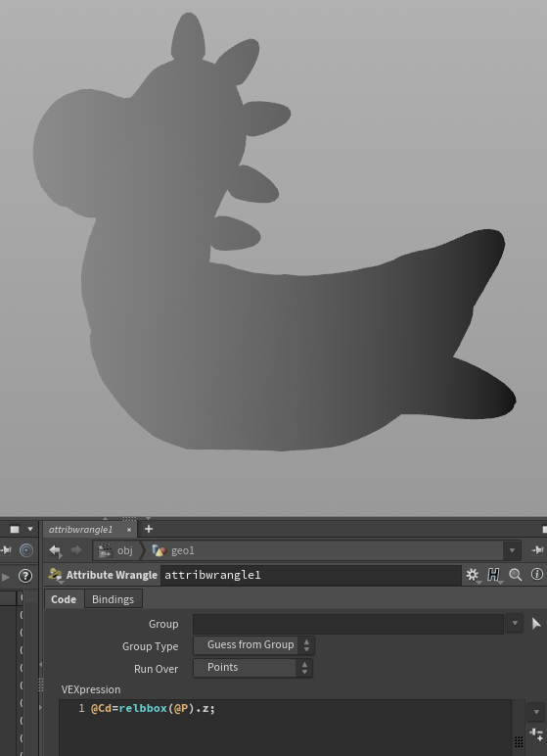547x756 pixels.
Task: Toggle the circular target icon at left
Action: tap(26, 550)
